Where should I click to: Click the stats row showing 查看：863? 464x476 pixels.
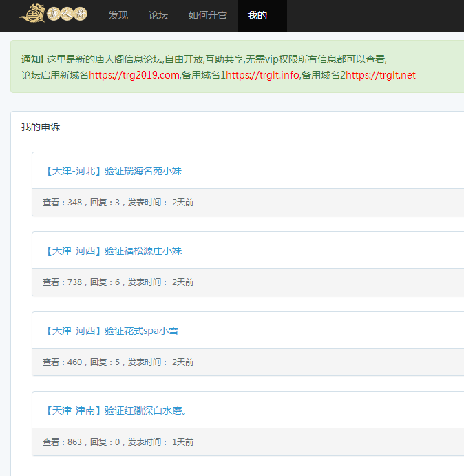pos(118,442)
